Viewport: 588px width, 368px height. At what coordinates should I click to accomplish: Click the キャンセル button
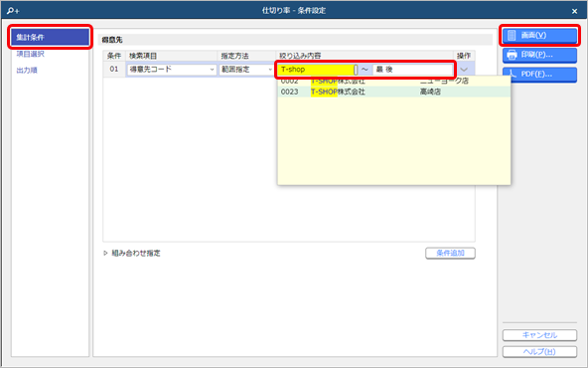(539, 335)
